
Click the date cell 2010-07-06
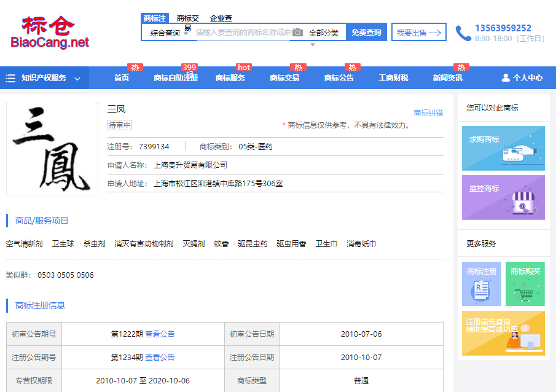(x=361, y=334)
